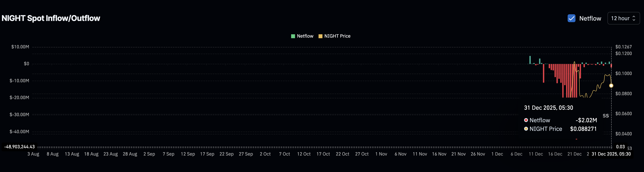
Task: Click the red Netflow dot in the tooltip
Action: click(526, 120)
